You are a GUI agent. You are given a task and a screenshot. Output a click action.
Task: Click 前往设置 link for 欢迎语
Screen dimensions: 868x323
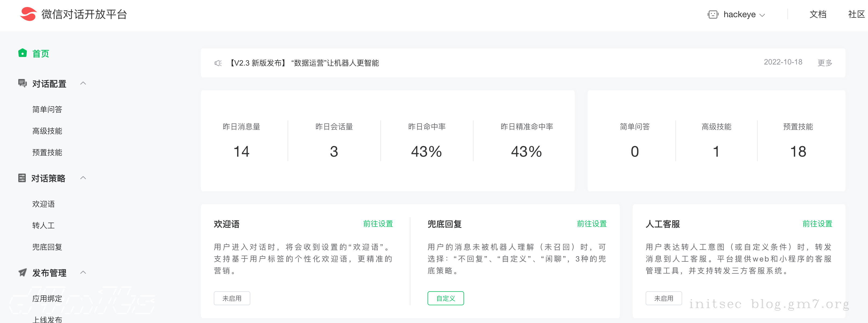(378, 224)
